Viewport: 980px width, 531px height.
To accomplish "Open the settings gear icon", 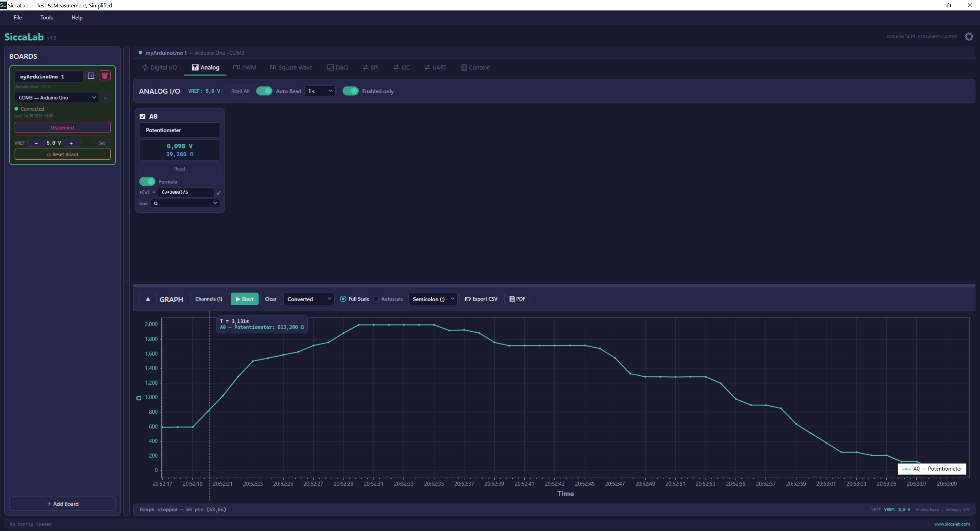I will tap(969, 37).
